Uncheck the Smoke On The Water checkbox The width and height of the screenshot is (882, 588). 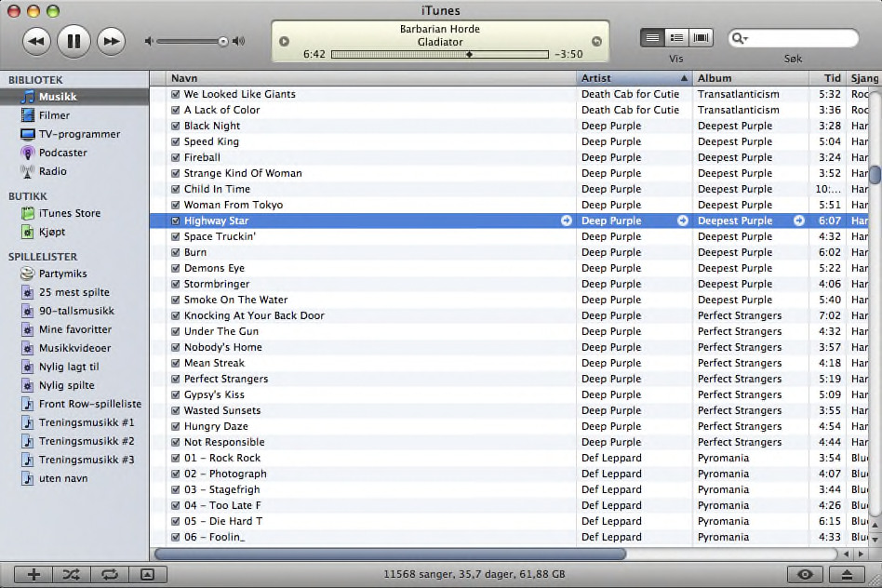click(x=176, y=300)
